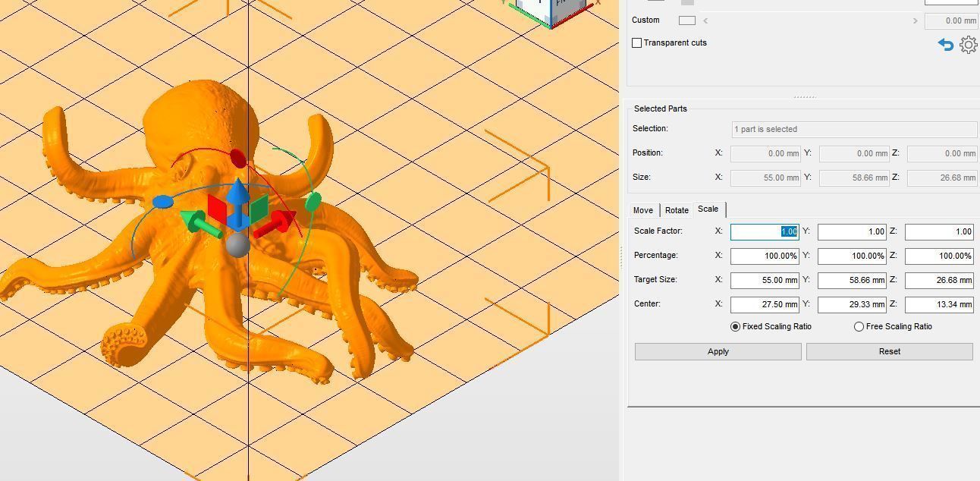980x481 pixels.
Task: Click the green rotation handle dot
Action: 313,202
